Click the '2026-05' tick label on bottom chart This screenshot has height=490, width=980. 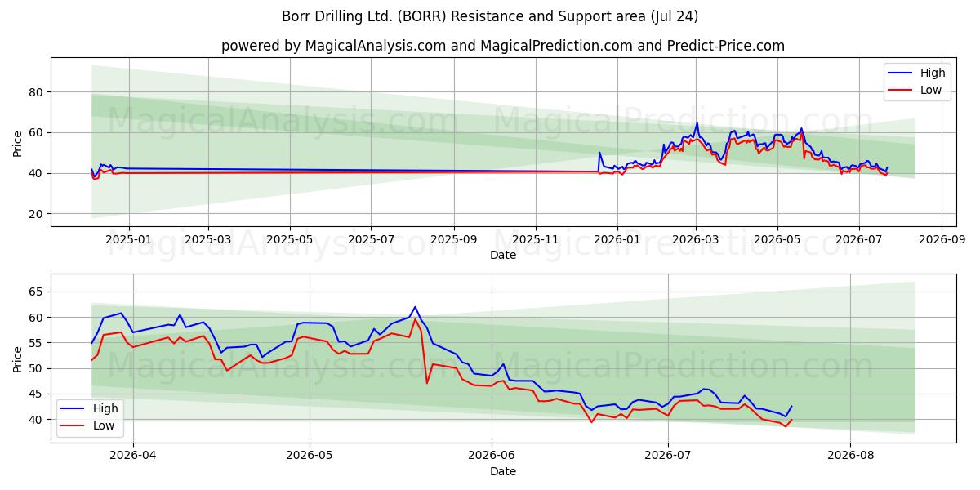pyautogui.click(x=310, y=457)
